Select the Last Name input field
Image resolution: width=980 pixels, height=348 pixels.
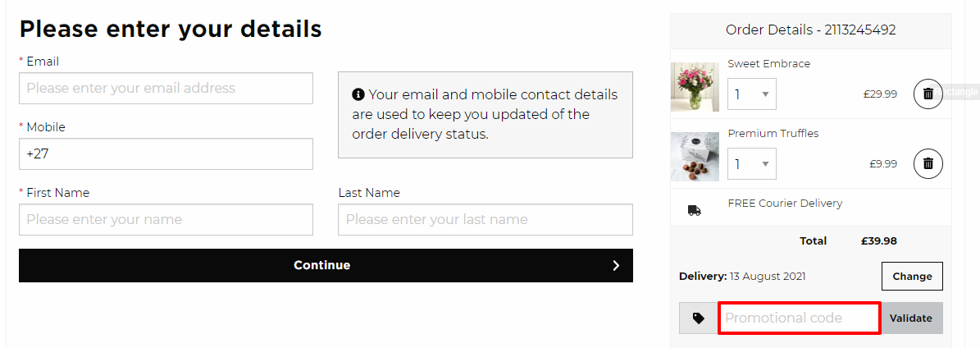(485, 220)
